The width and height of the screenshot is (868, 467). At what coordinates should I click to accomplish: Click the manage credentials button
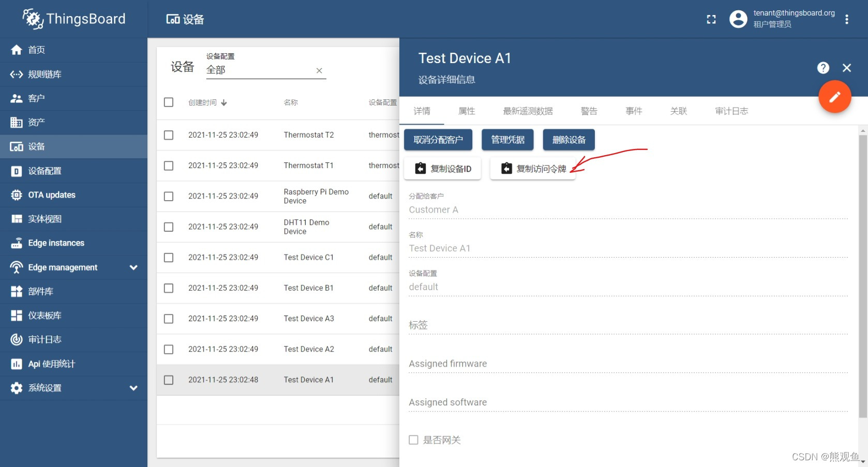(x=507, y=140)
